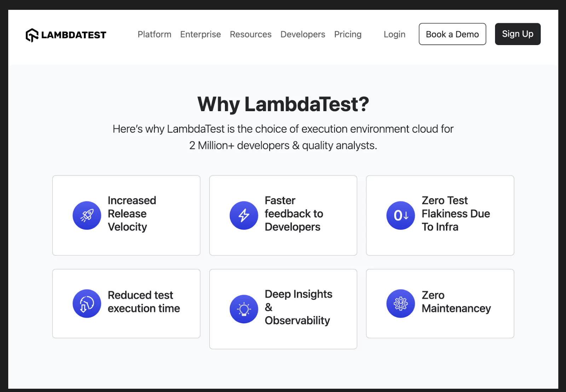
Task: Select the Deep Insights & Observability card
Action: (x=283, y=309)
